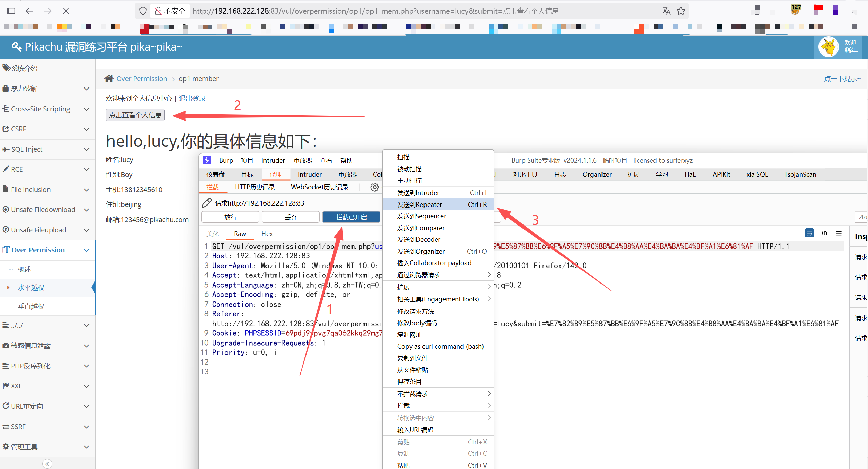Toggle the intercept-is-on button
The image size is (868, 469).
click(x=351, y=217)
